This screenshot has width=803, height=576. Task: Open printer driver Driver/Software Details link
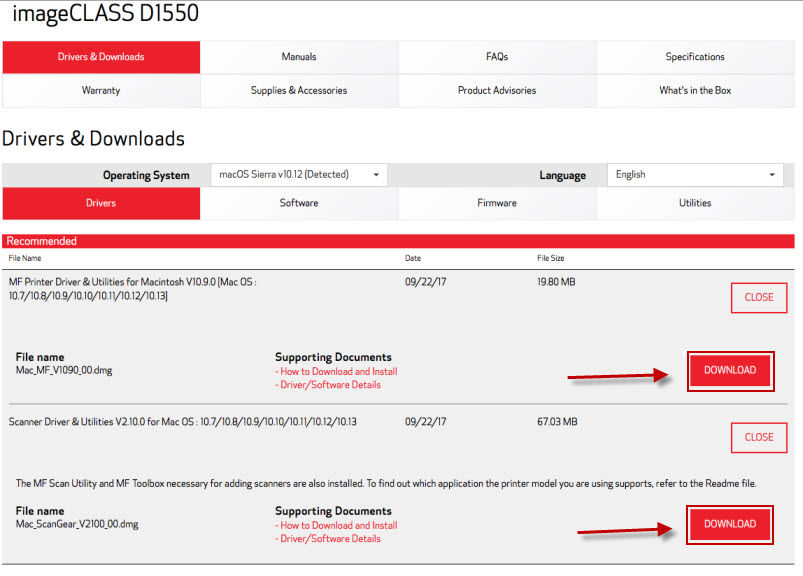click(330, 385)
